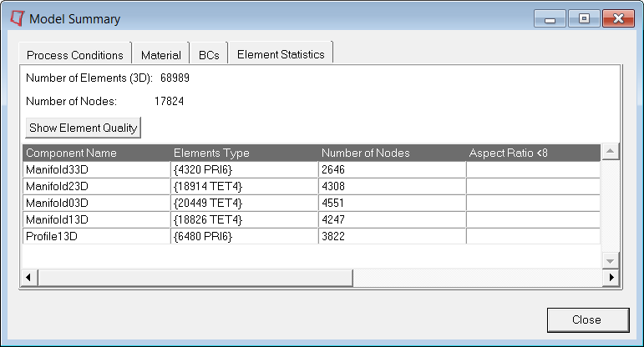The image size is (644, 347).
Task: Open the Process Conditions tab
Action: (x=75, y=55)
